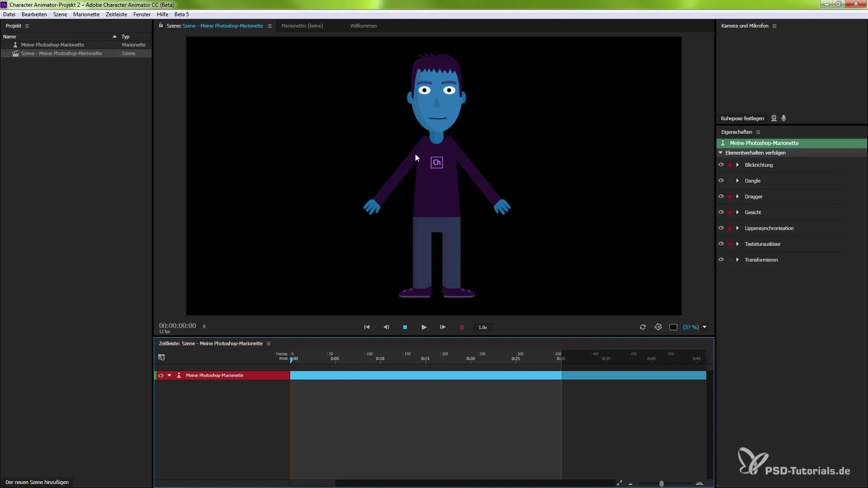Screen dimensions: 868x488
Task: Hide Transformieren behavior via eye icon
Action: click(721, 260)
